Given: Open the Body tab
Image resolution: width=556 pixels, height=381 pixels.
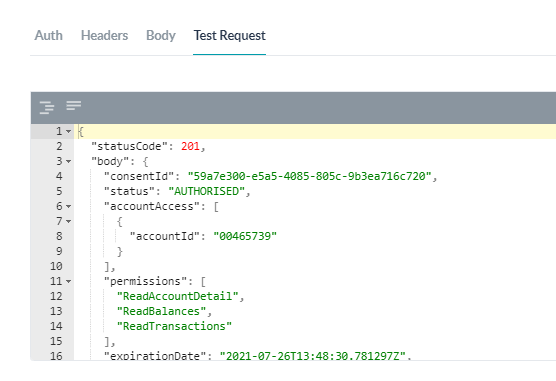Looking at the screenshot, I should coord(161,35).
